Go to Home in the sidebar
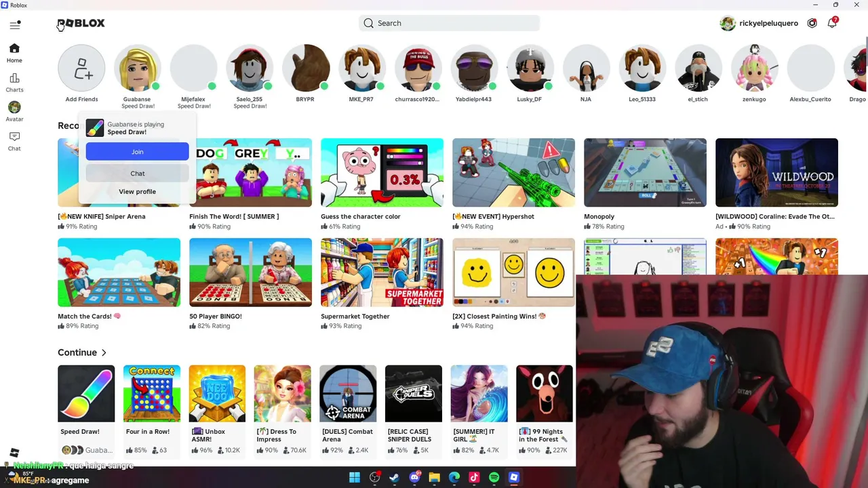Viewport: 868px width, 488px height. tap(14, 53)
